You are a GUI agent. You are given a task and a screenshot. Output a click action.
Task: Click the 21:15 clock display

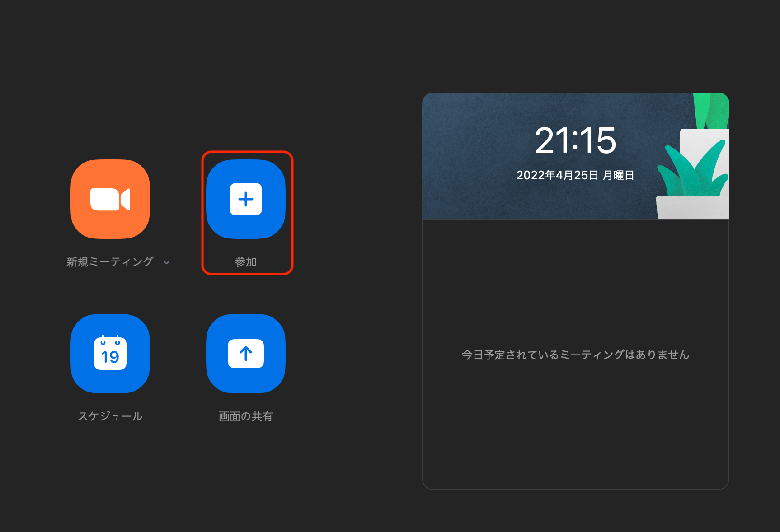pyautogui.click(x=575, y=140)
